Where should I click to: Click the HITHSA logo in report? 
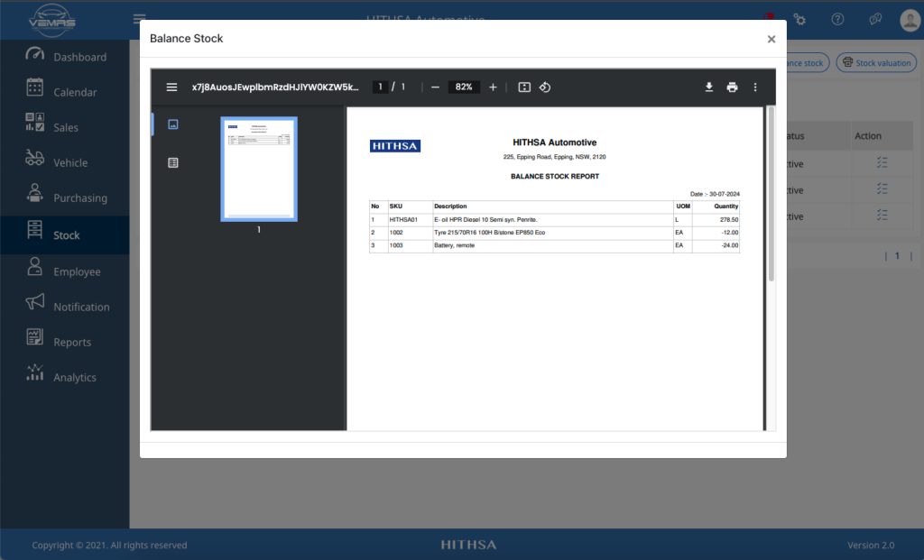tap(395, 146)
